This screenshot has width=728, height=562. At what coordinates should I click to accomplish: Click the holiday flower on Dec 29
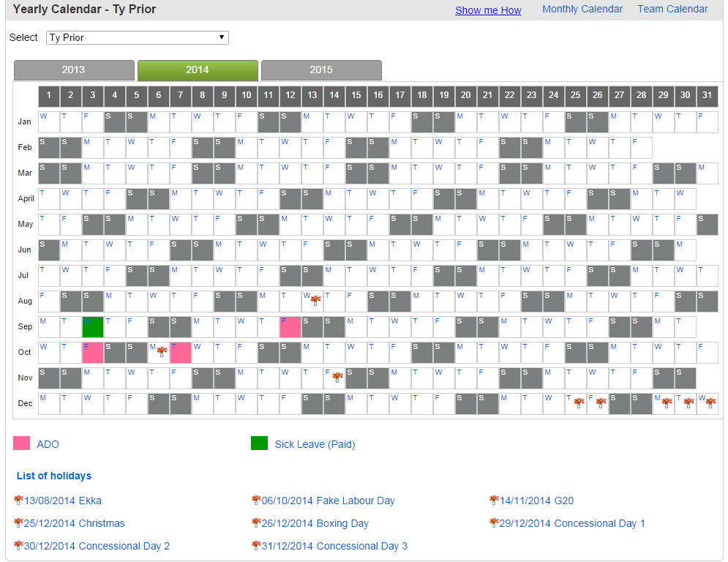tap(667, 402)
